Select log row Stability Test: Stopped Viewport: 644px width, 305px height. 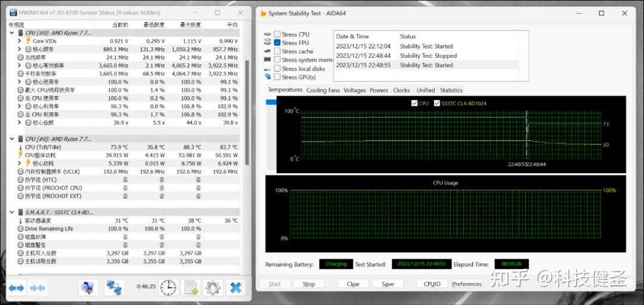point(428,56)
